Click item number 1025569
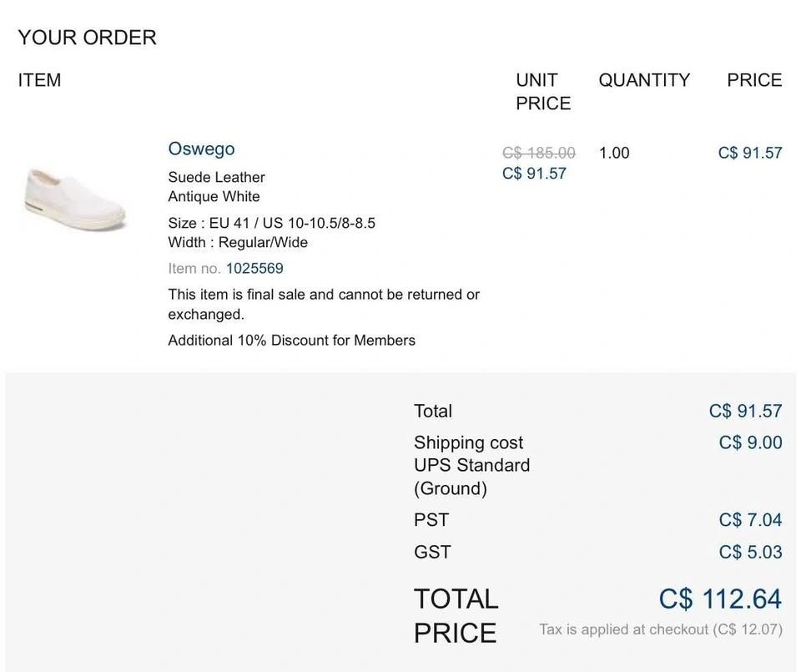Image resolution: width=801 pixels, height=672 pixels. 254,269
